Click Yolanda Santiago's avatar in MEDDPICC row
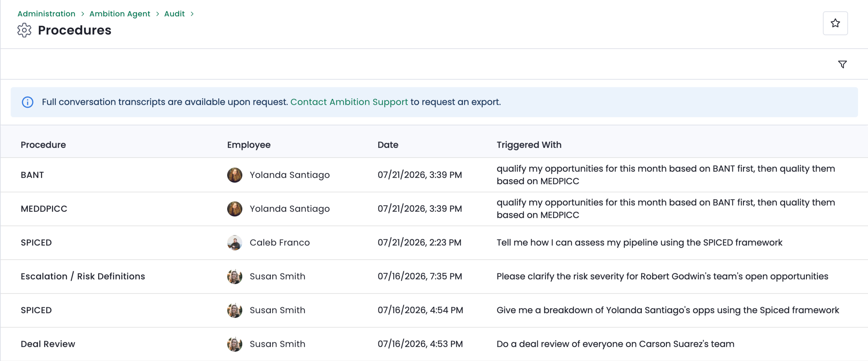868x361 pixels. click(234, 209)
